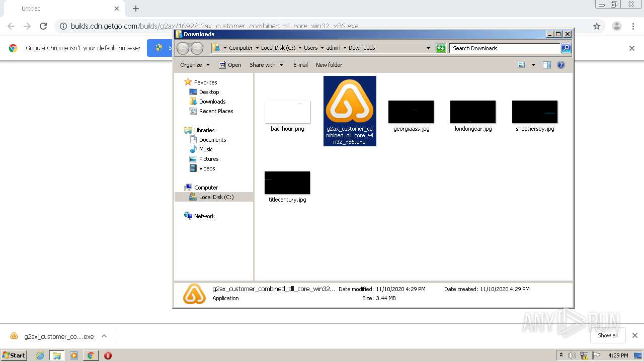The image size is (644, 362).
Task: Switch to Chrome taskbar icon
Action: point(91,355)
